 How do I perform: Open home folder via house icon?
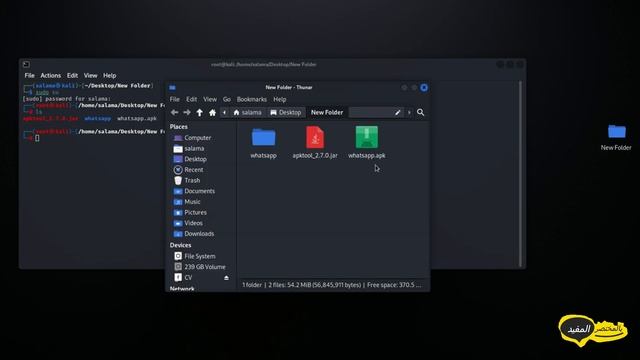coord(212,113)
